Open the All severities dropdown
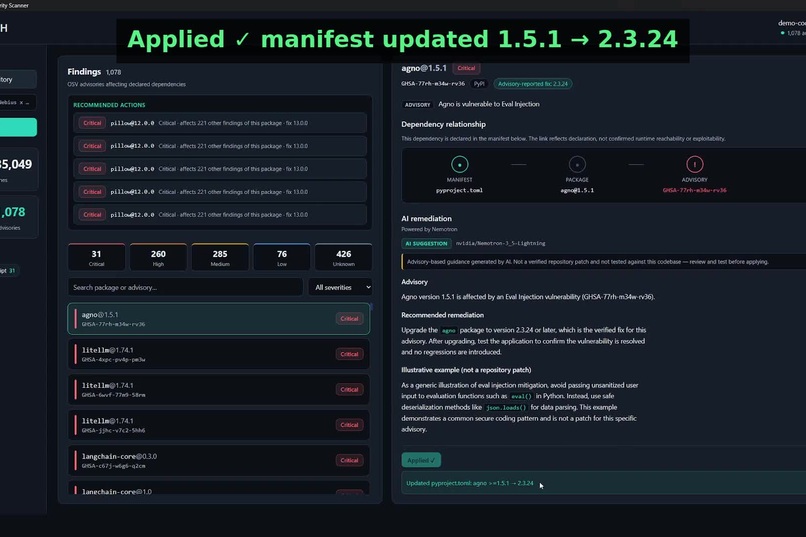 (x=340, y=287)
